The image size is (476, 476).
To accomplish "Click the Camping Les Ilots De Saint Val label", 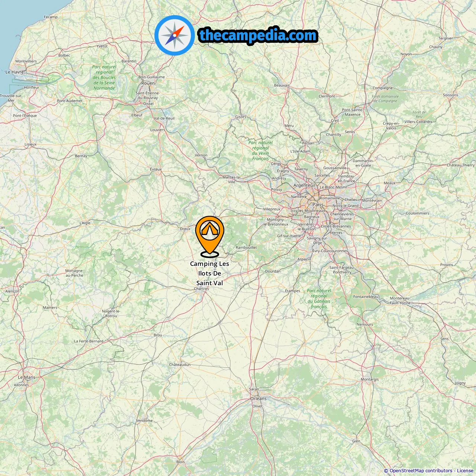I will [x=210, y=273].
